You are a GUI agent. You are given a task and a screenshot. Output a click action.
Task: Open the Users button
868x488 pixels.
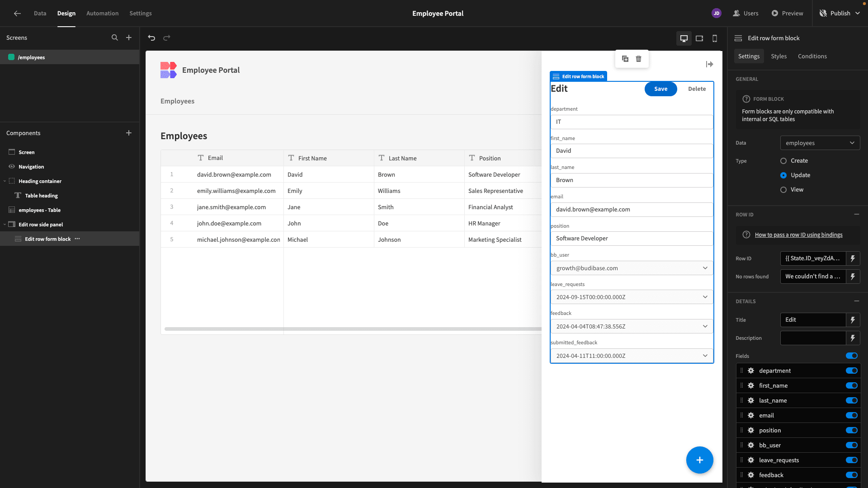745,14
